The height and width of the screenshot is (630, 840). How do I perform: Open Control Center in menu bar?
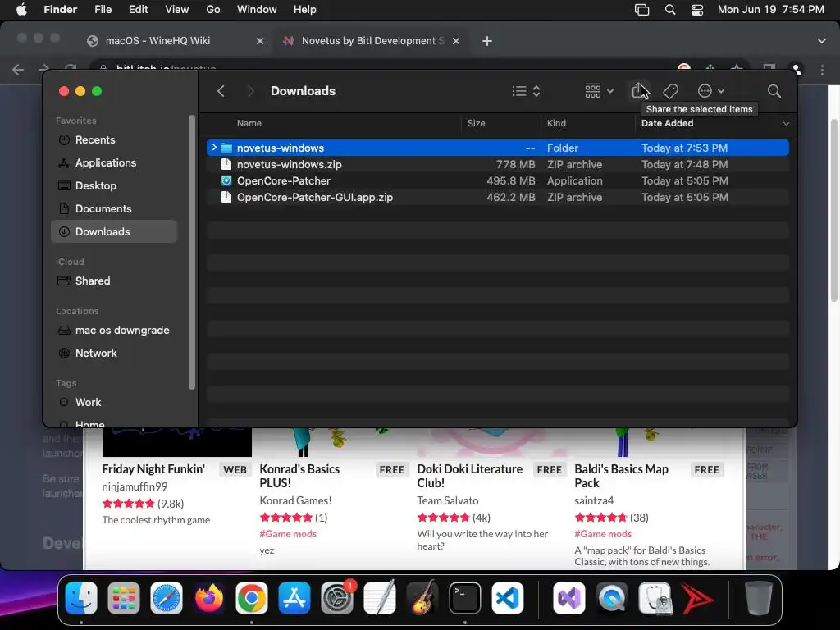(697, 10)
